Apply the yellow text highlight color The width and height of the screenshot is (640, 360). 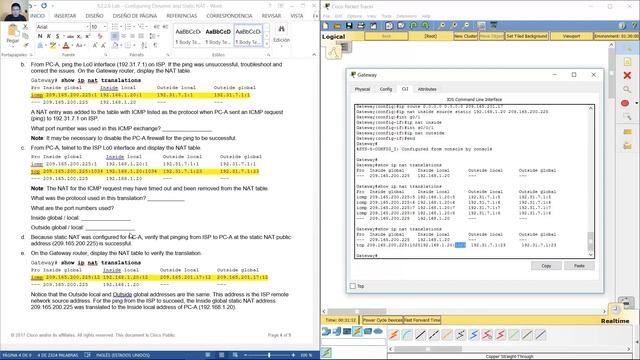(52, 45)
